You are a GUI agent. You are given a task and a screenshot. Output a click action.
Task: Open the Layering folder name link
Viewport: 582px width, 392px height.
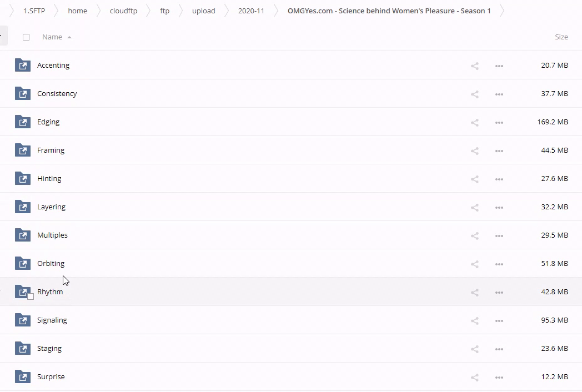[x=51, y=207]
